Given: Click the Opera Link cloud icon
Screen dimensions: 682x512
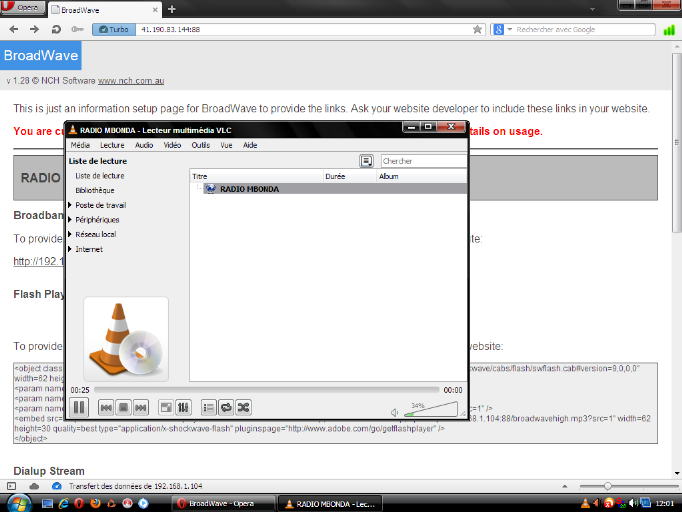Looking at the screenshot, I should click(x=34, y=486).
